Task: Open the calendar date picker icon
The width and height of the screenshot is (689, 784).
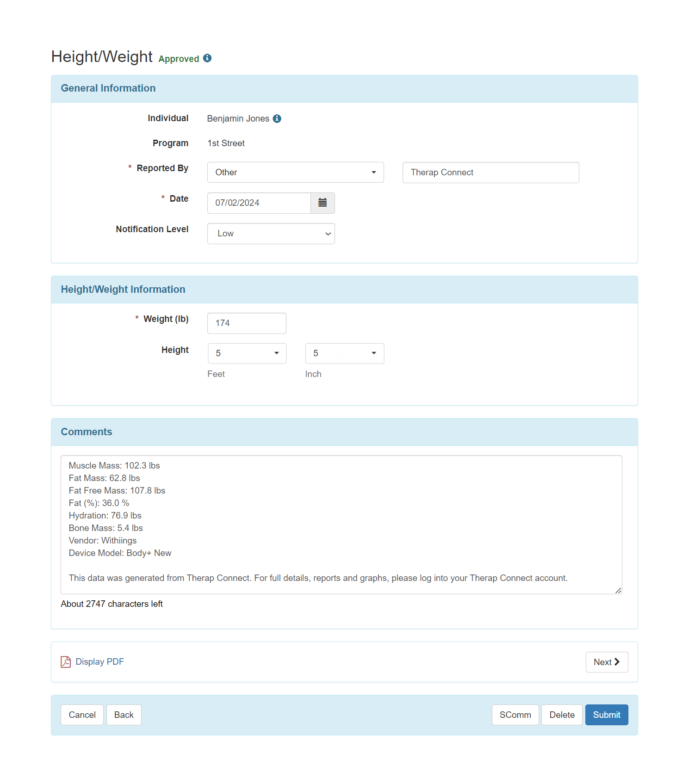Action: (x=323, y=203)
